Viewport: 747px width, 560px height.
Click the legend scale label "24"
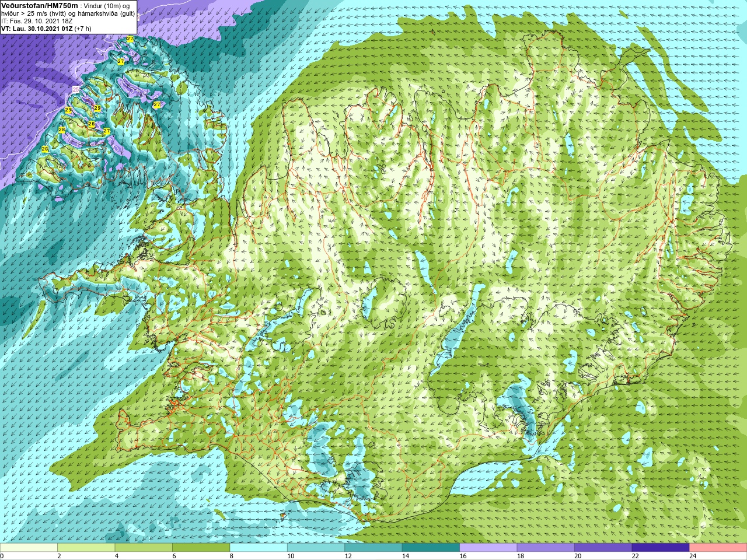[x=693, y=556]
